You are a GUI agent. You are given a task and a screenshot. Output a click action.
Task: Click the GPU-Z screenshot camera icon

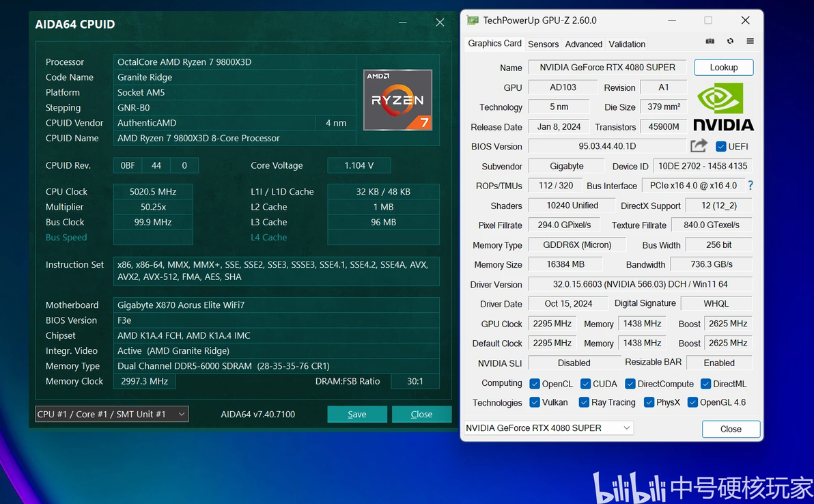pos(710,41)
